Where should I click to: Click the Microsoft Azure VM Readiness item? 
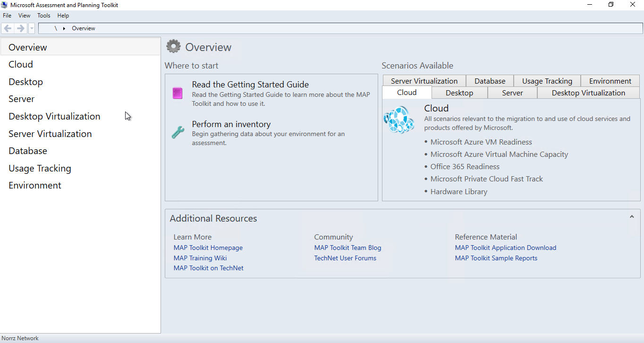pyautogui.click(x=481, y=142)
